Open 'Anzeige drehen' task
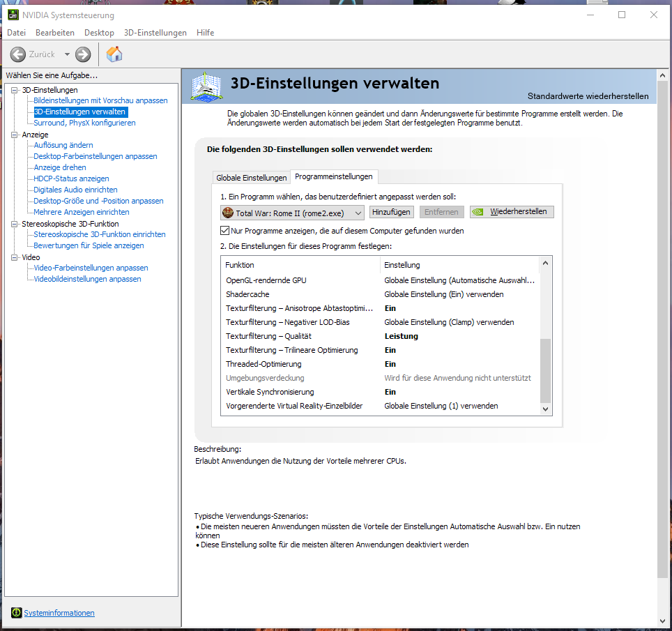 60,167
